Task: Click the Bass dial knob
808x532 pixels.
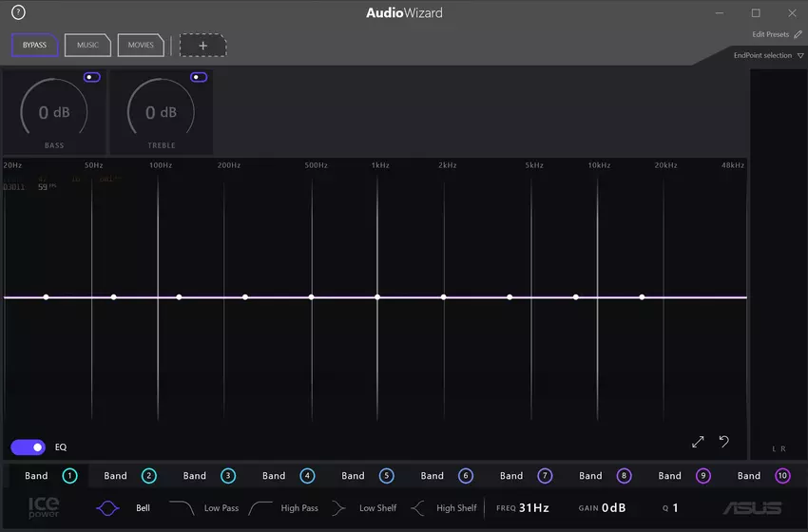Action: coord(54,112)
